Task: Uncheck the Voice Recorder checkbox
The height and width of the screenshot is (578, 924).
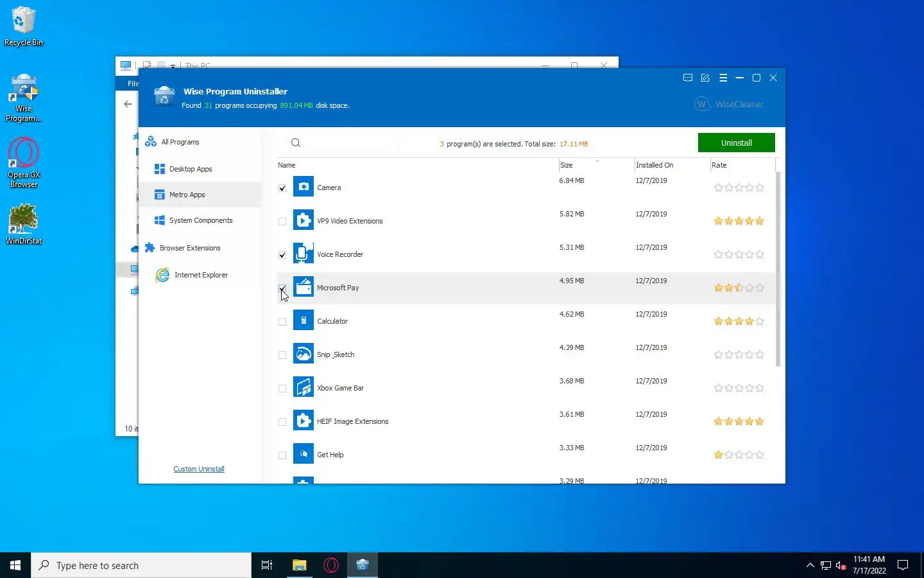Action: coord(282,255)
